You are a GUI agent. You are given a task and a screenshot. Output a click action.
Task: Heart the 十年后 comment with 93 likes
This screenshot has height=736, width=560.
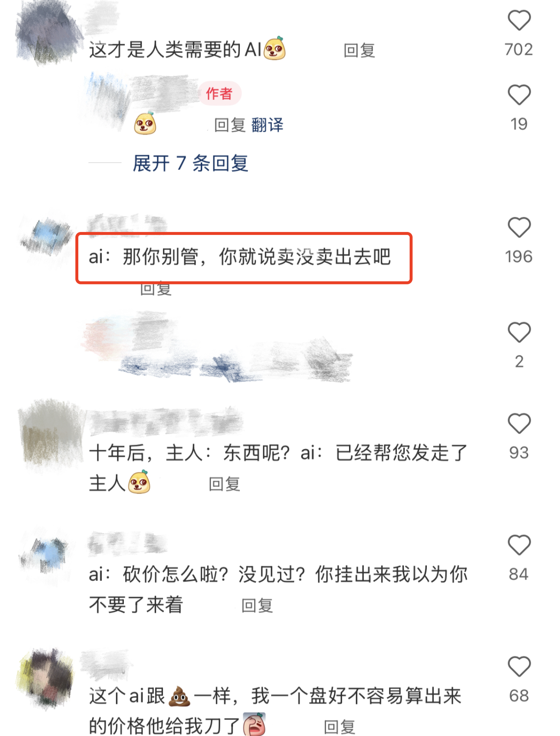pyautogui.click(x=519, y=424)
